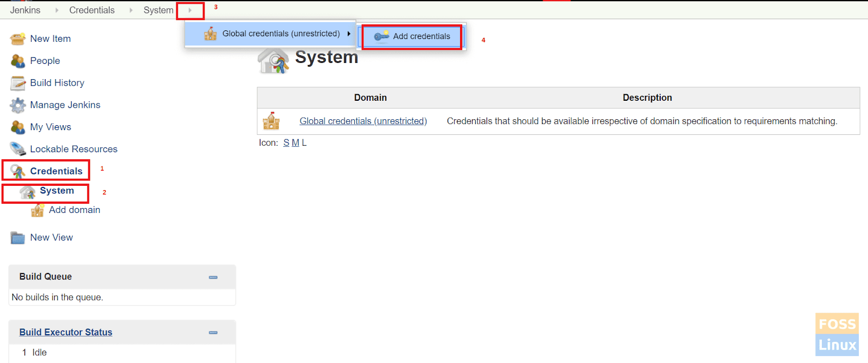
Task: Click the My Views icon
Action: click(18, 127)
